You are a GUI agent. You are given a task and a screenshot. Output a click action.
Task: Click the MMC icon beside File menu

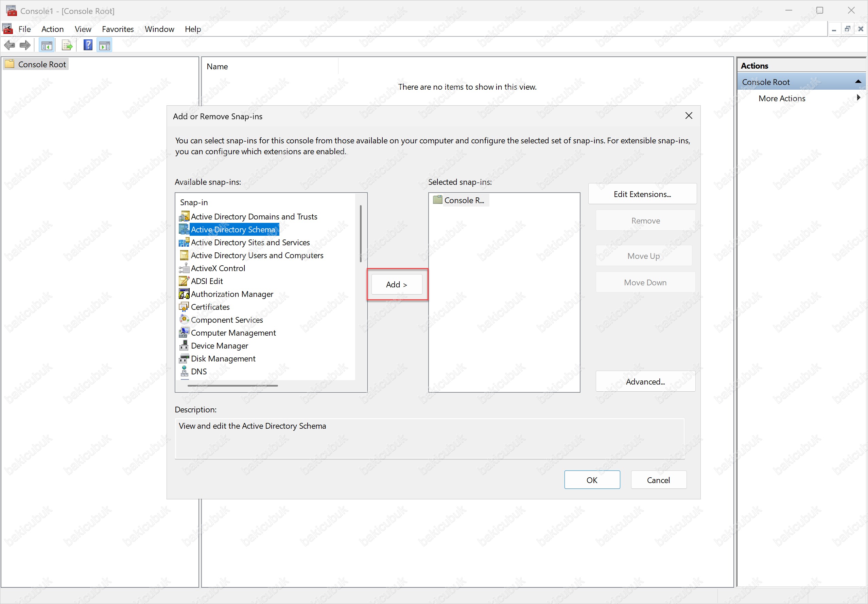pos(7,29)
